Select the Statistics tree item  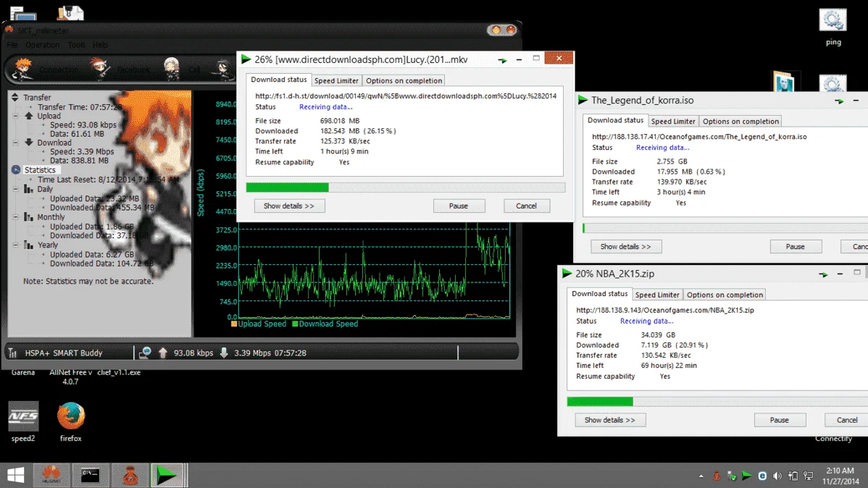tap(40, 170)
